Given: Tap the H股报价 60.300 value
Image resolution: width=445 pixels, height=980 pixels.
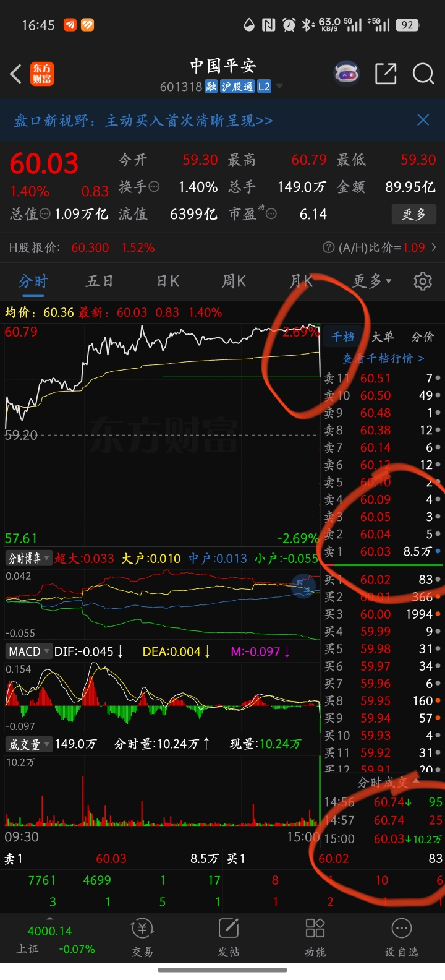Looking at the screenshot, I should pos(90,247).
